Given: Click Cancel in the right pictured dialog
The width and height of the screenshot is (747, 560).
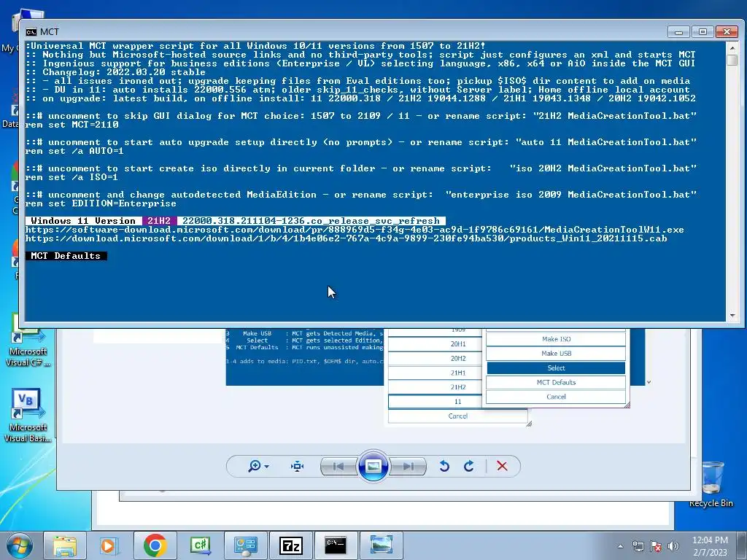Looking at the screenshot, I should point(556,397).
